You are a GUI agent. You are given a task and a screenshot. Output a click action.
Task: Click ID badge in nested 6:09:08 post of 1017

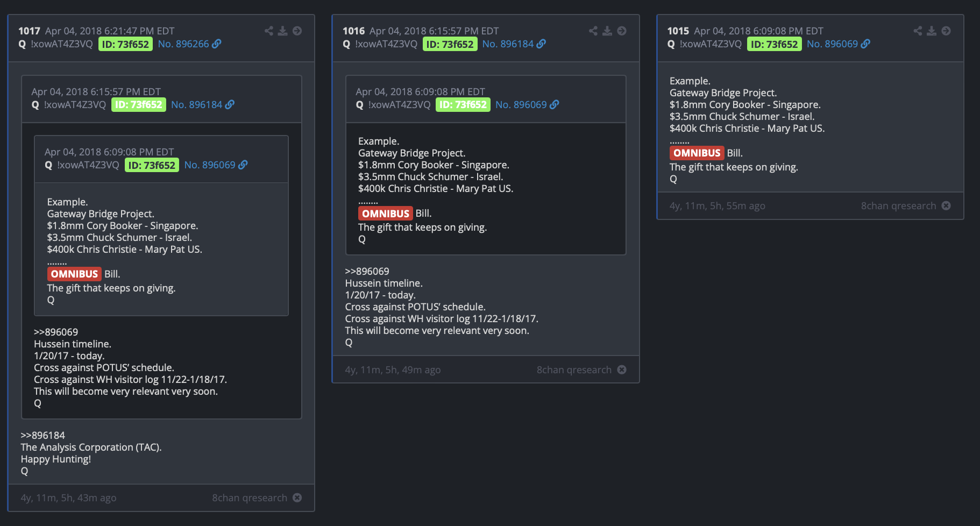[x=152, y=165]
